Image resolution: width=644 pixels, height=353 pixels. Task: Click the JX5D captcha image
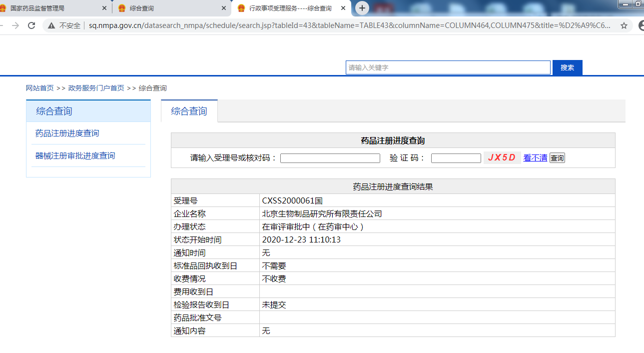coord(502,157)
